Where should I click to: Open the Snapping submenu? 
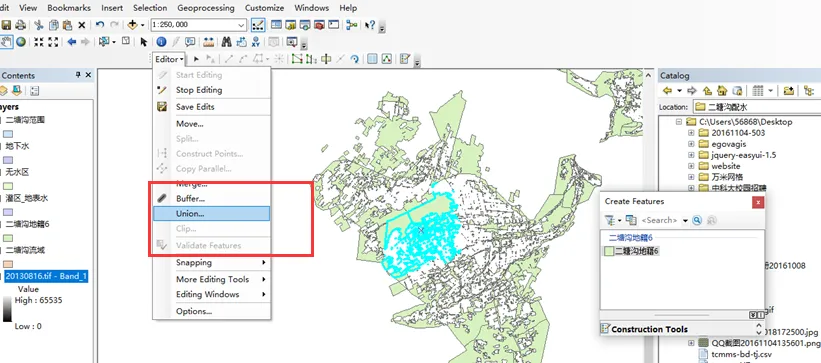point(212,262)
